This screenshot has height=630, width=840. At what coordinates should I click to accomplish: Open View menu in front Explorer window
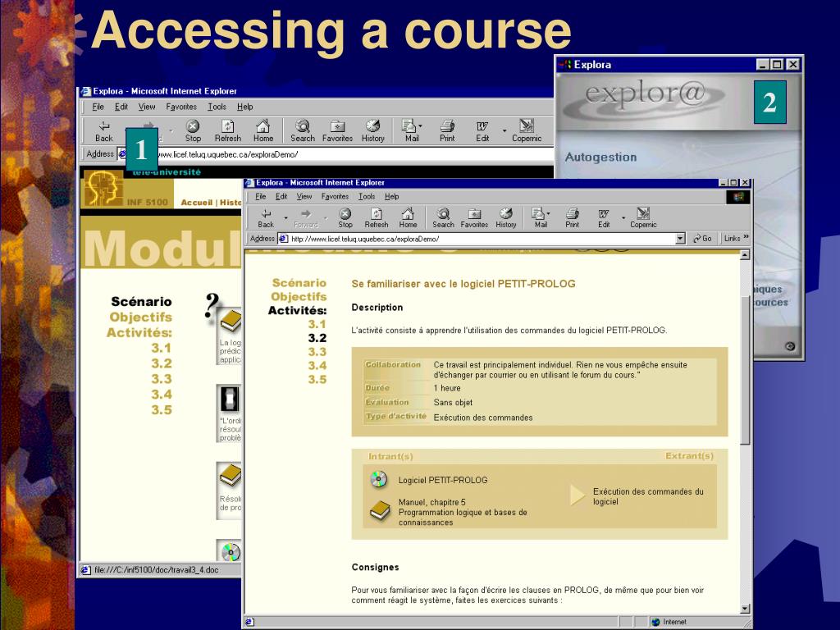tap(304, 197)
